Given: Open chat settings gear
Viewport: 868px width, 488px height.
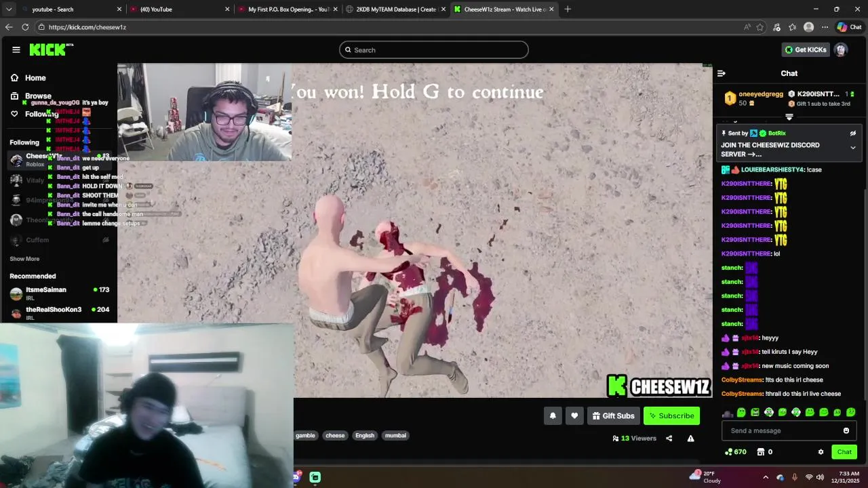Looking at the screenshot, I should coord(821,452).
